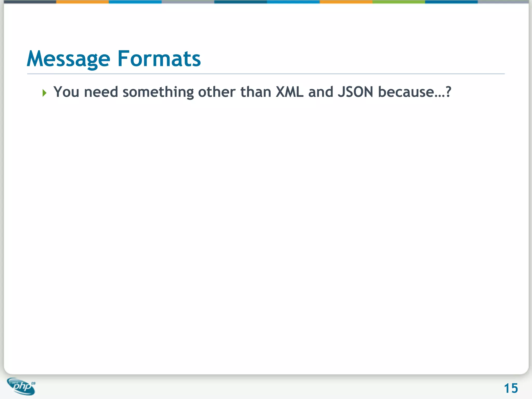The height and width of the screenshot is (399, 532).
Task: Select the word 'Formats' in title
Action: (x=159, y=59)
